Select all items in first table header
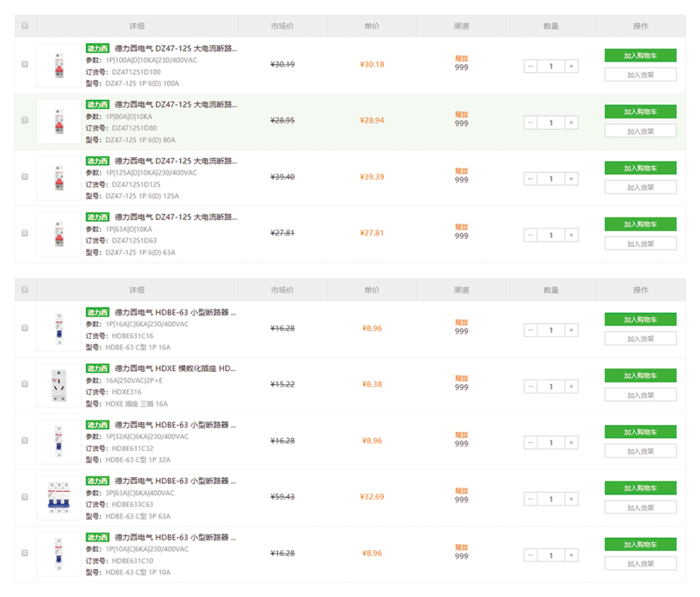The image size is (700, 597). tap(25, 26)
